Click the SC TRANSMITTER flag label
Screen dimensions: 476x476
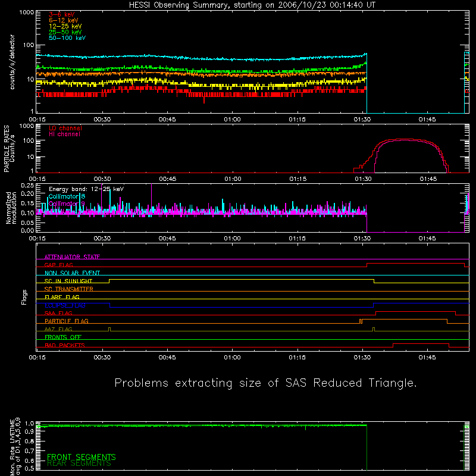pos(69,289)
